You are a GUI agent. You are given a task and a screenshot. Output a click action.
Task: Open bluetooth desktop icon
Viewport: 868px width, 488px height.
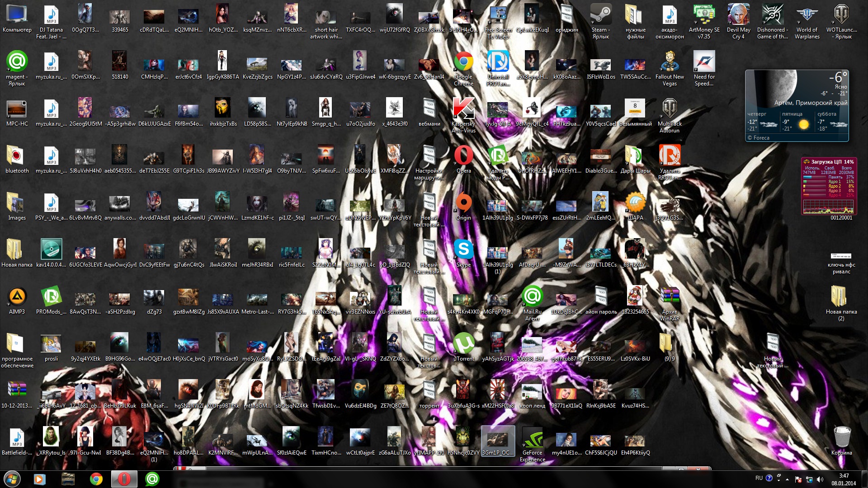click(17, 160)
